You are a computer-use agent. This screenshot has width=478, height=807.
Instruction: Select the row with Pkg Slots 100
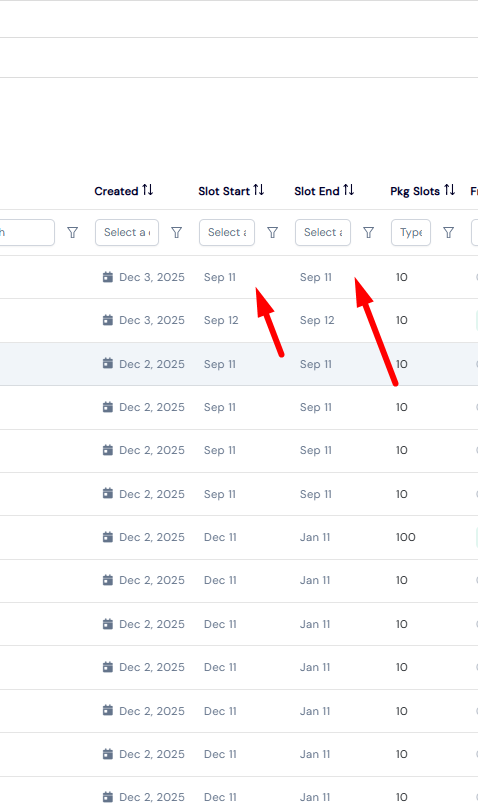239,537
